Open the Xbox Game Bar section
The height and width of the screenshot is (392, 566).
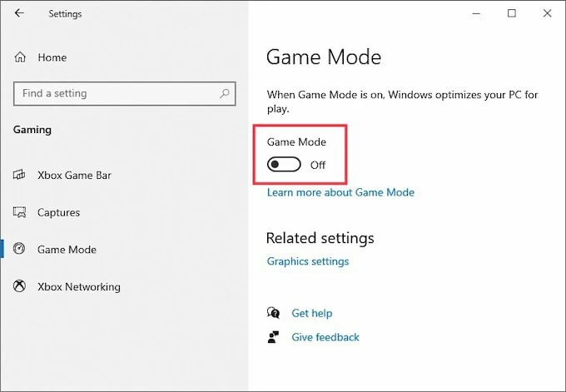pyautogui.click(x=74, y=176)
